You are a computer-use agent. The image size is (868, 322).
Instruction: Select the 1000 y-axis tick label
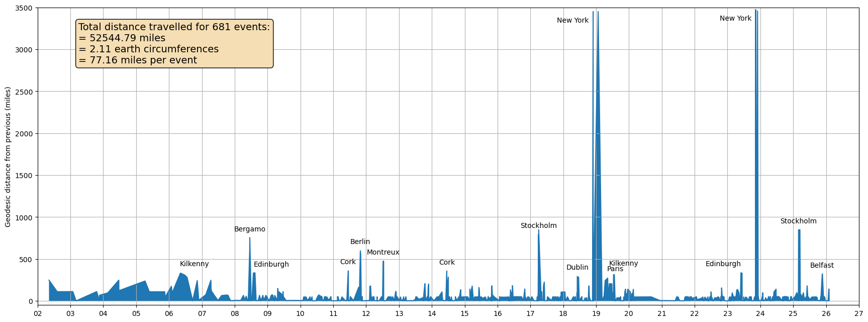click(x=24, y=217)
